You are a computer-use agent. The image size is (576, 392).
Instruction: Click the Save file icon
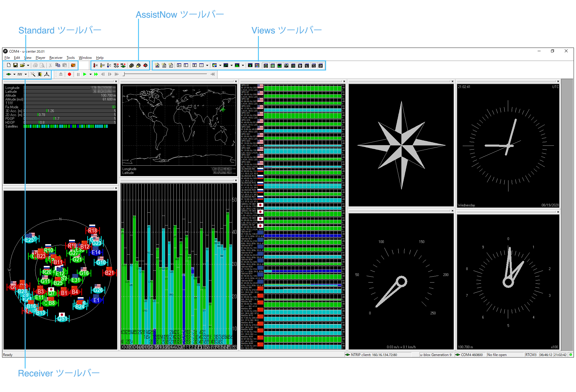(x=15, y=65)
